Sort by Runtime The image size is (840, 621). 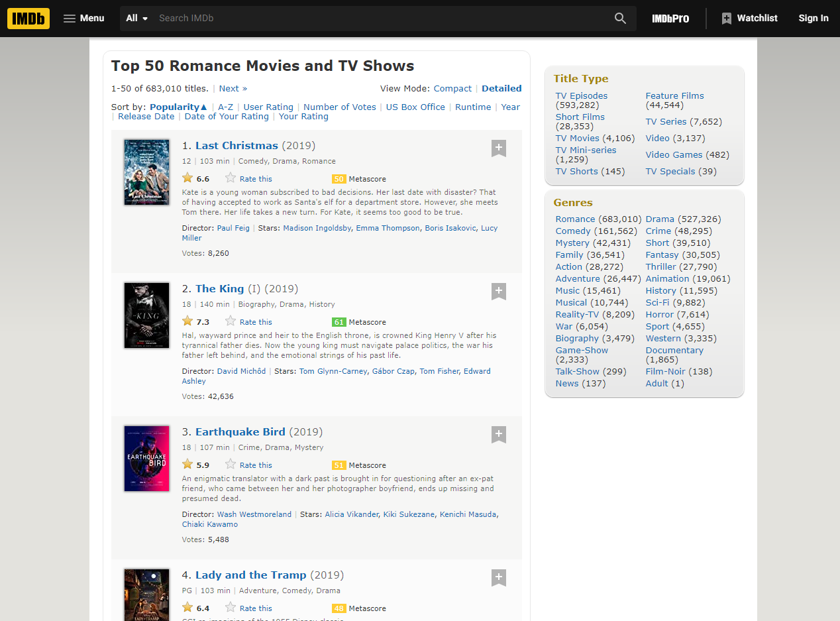coord(473,107)
